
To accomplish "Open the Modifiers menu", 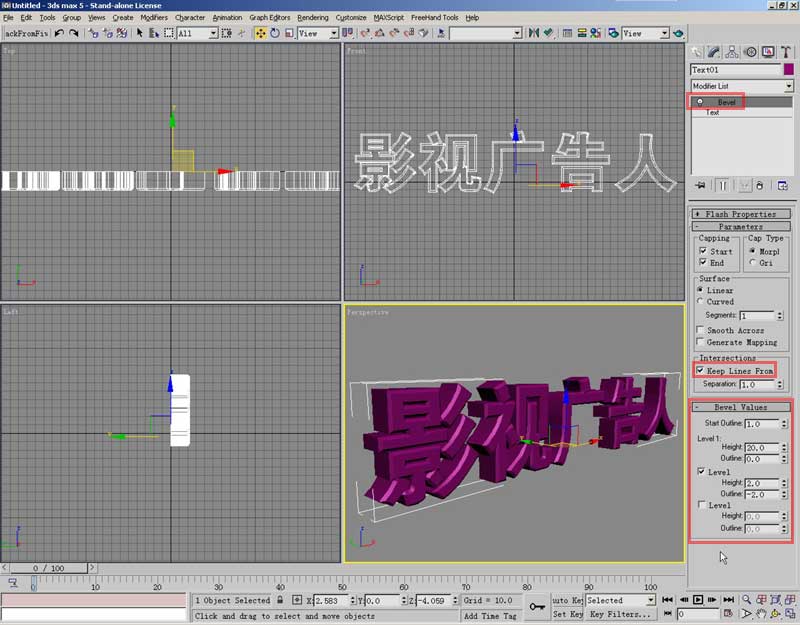I will 154,17.
